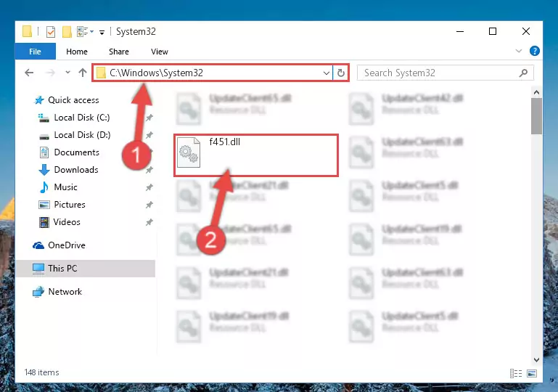Screen dimensions: 558x392
Task: Click the pin icon beside Downloads
Action: tap(149, 170)
